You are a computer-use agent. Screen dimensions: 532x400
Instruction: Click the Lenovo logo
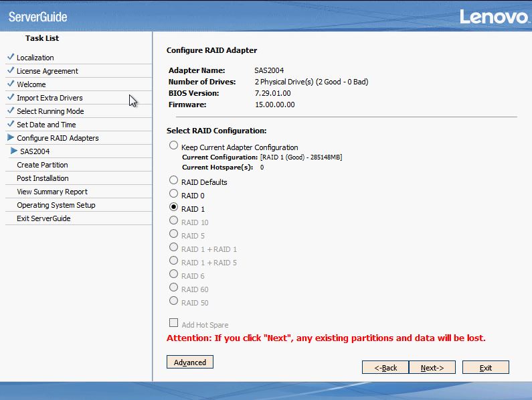494,17
